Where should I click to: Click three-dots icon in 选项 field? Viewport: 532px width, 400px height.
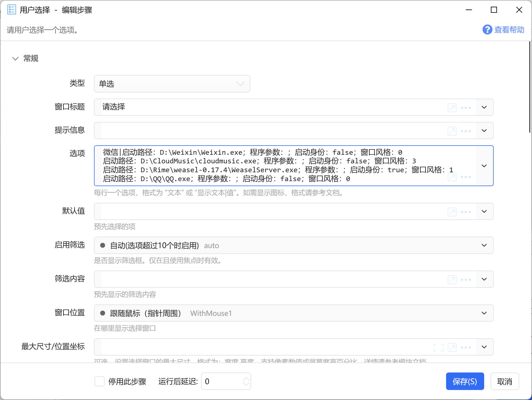click(466, 177)
